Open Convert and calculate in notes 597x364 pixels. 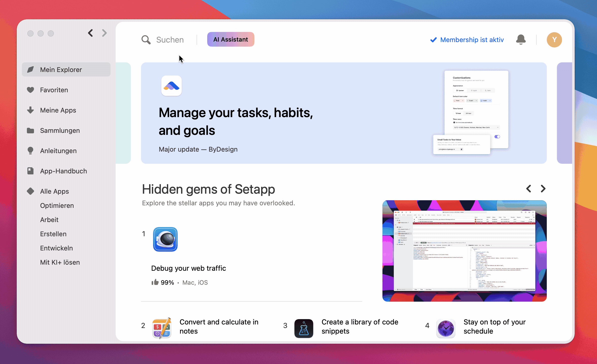click(x=219, y=326)
